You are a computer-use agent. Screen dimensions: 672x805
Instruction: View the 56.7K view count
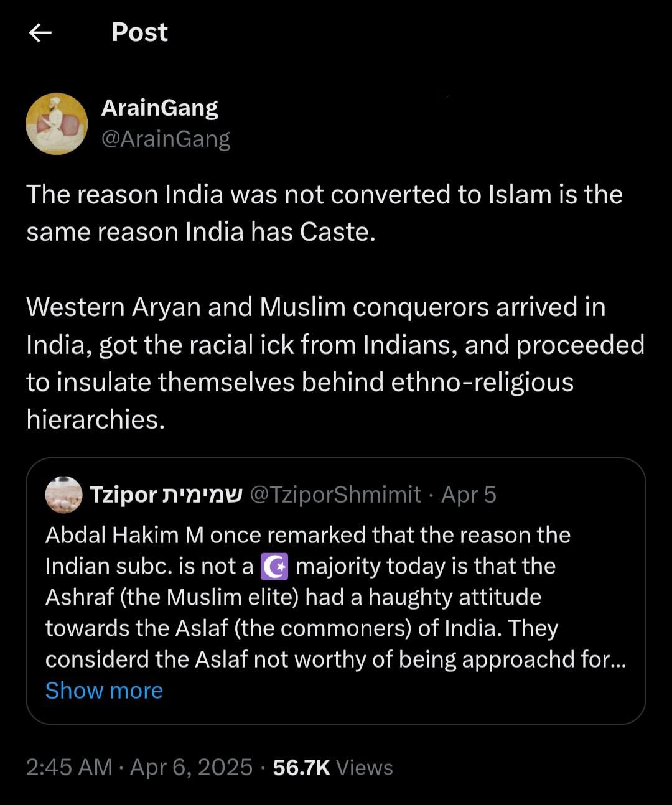click(x=301, y=767)
